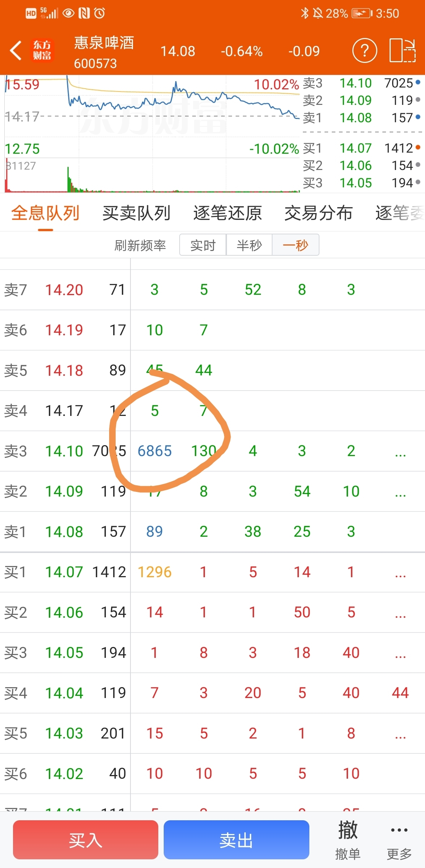
Task: Switch to the 买卖队列 tab
Action: coord(136,213)
